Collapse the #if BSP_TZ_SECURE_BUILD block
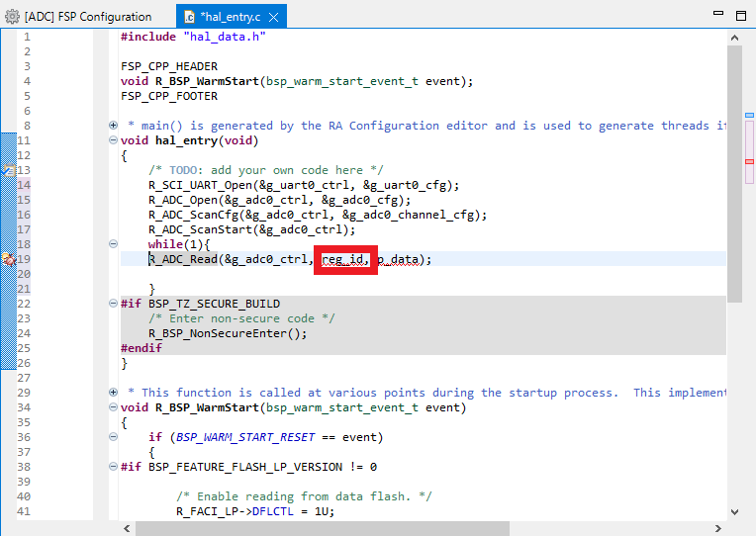 (x=114, y=304)
